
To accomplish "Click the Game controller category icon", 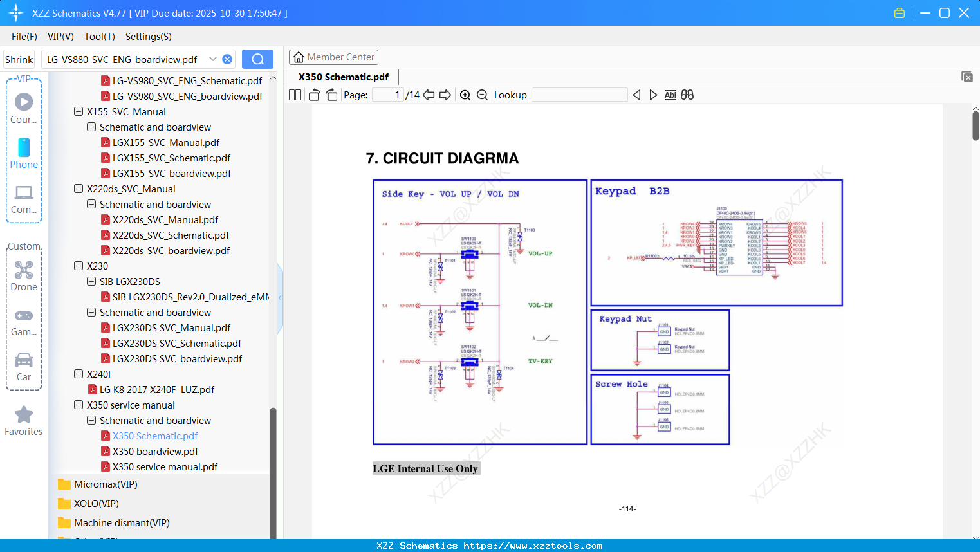I will click(x=23, y=316).
